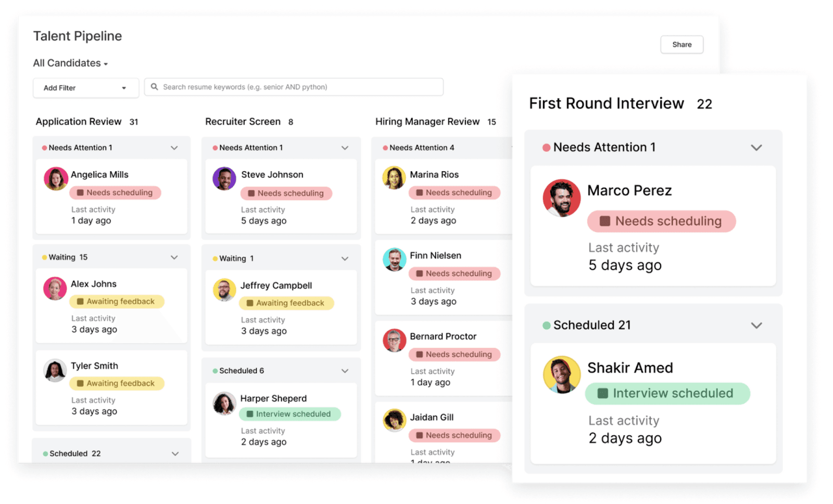Open Harper Sheperd's avatar
This screenshot has height=504, width=833.
[224, 403]
